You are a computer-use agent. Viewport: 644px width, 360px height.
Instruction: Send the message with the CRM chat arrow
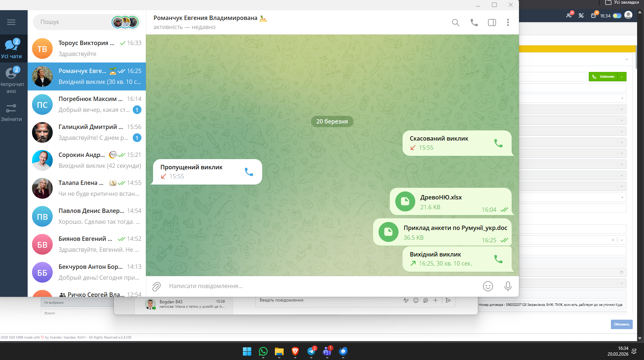click(448, 300)
